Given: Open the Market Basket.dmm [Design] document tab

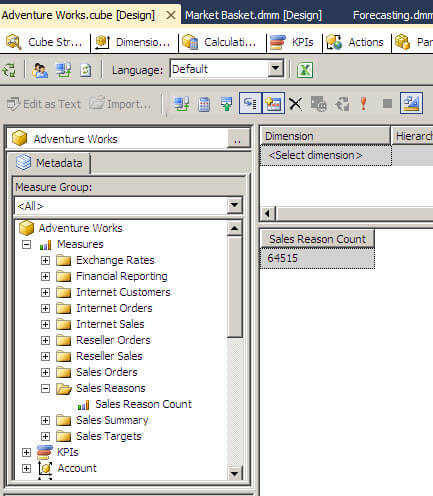Looking at the screenshot, I should click(x=253, y=15).
